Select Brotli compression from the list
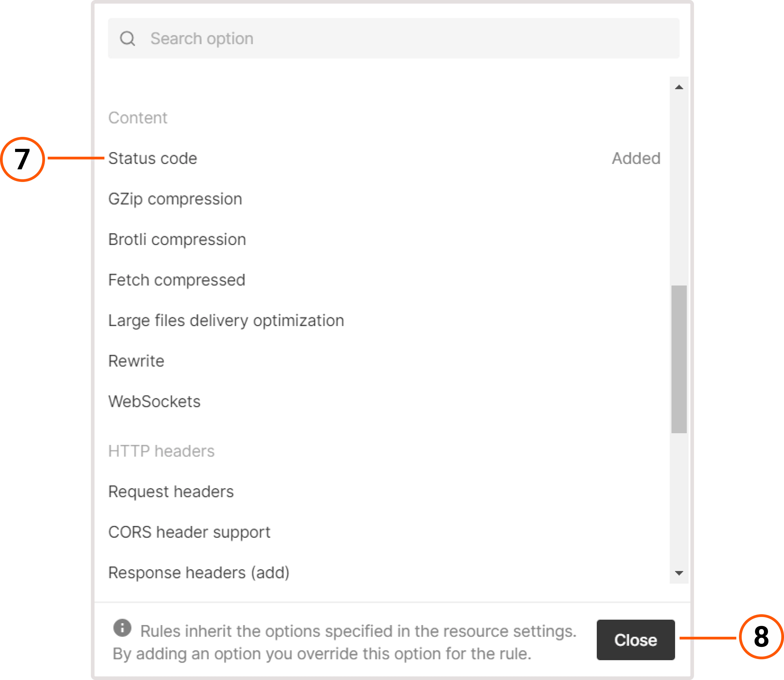Viewport: 784px width, 680px height. pos(177,239)
